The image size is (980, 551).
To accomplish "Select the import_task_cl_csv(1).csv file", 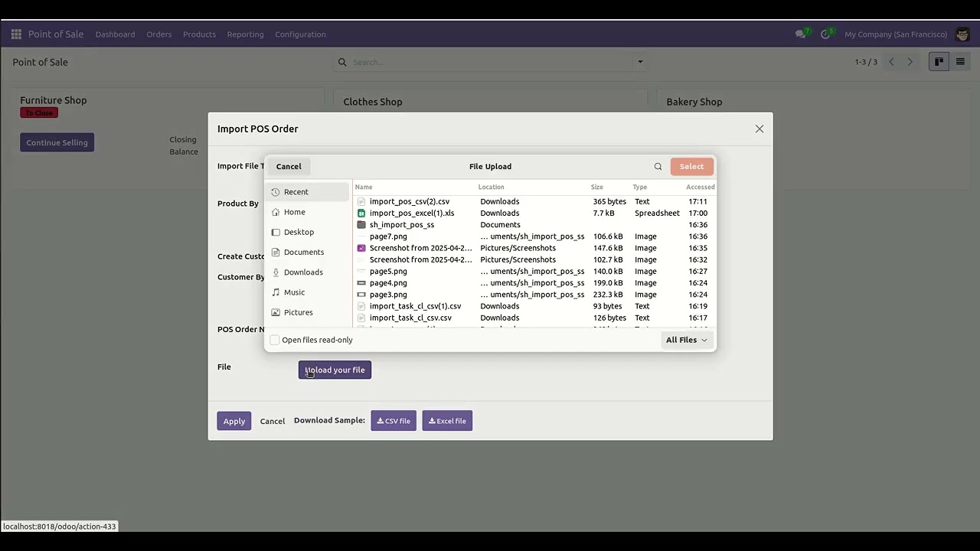I will pos(534,306).
